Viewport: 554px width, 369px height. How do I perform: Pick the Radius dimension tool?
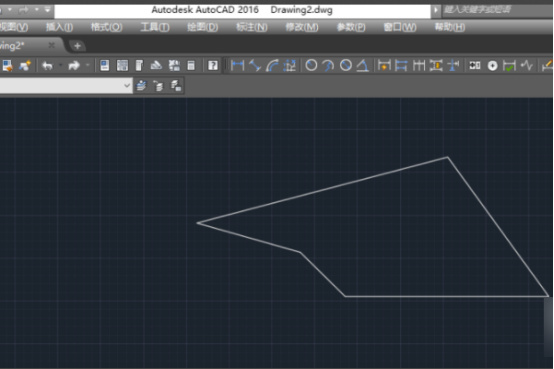tap(311, 65)
